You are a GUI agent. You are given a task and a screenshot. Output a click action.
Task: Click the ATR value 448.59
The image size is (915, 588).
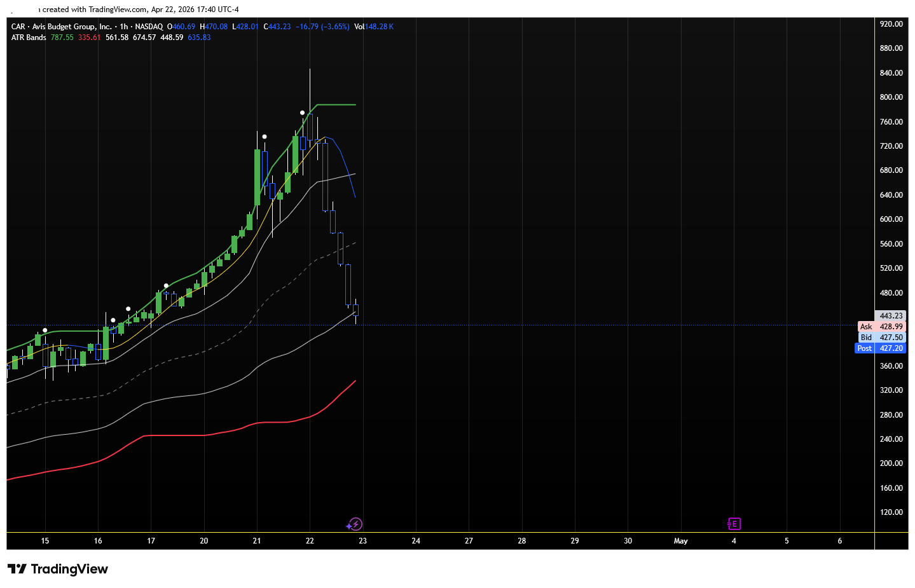172,38
